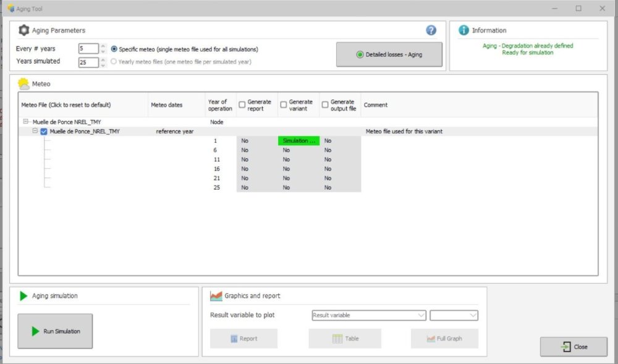Click the Run Simulation button
Image resolution: width=618 pixels, height=364 pixels.
point(55,331)
